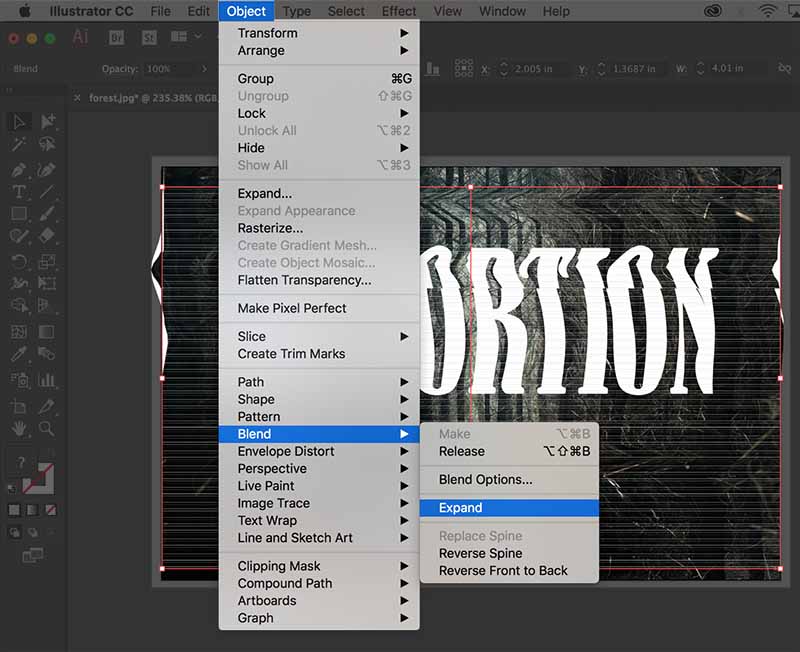Open the Transform submenu

pyautogui.click(x=319, y=33)
